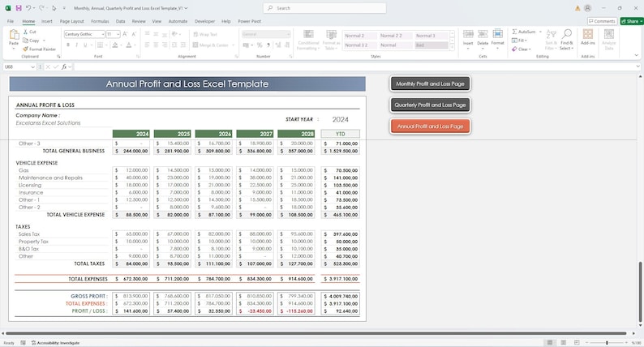The image size is (644, 347).
Task: Align text to the left
Action: (x=147, y=45)
